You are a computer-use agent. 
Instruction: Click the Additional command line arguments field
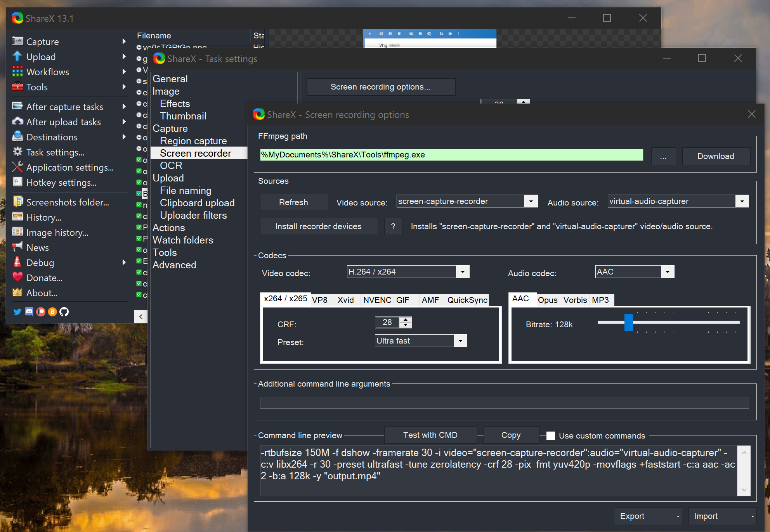tap(504, 402)
